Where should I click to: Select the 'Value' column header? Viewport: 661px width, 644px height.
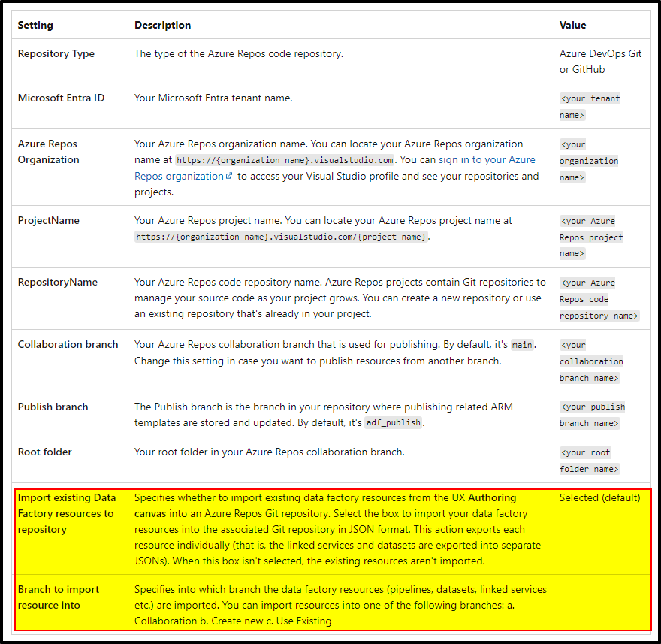point(572,26)
